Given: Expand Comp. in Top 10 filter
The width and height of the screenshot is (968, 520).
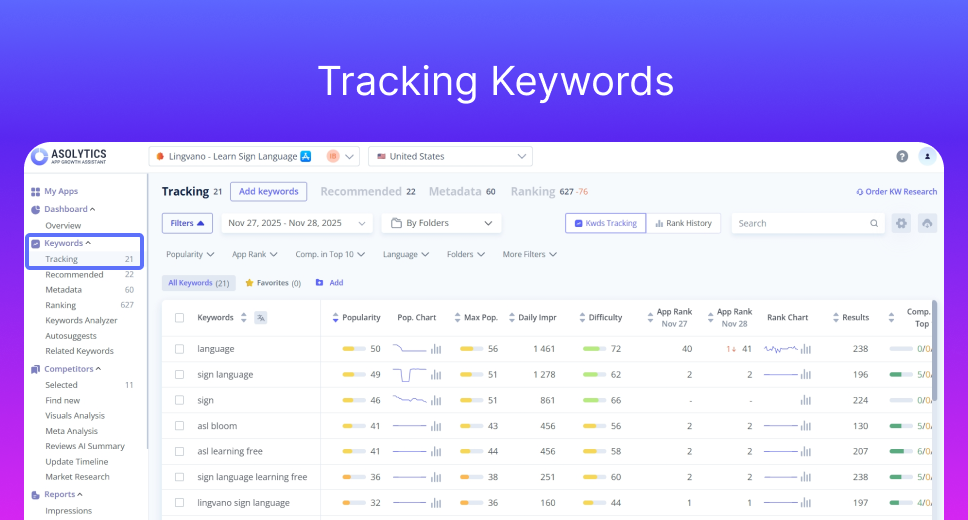Looking at the screenshot, I should [330, 254].
